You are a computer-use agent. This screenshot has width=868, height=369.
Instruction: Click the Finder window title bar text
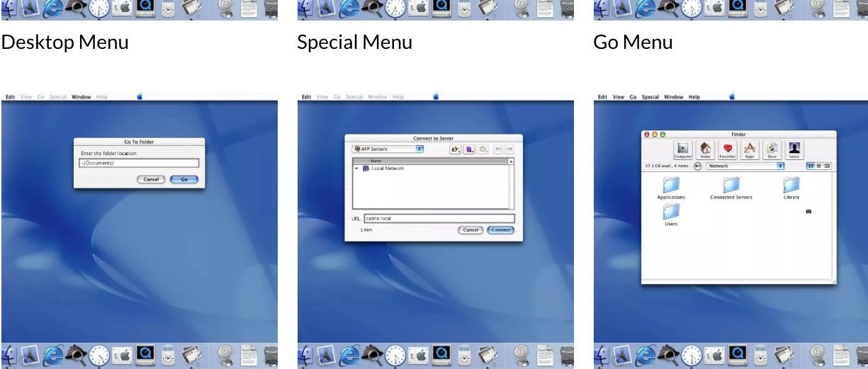[738, 134]
